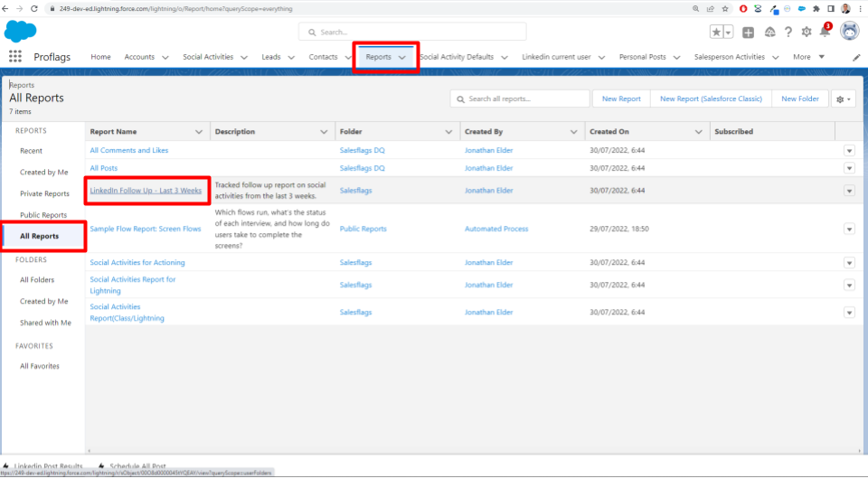This screenshot has width=868, height=488.
Task: Click the browser address bar
Action: [x=365, y=9]
